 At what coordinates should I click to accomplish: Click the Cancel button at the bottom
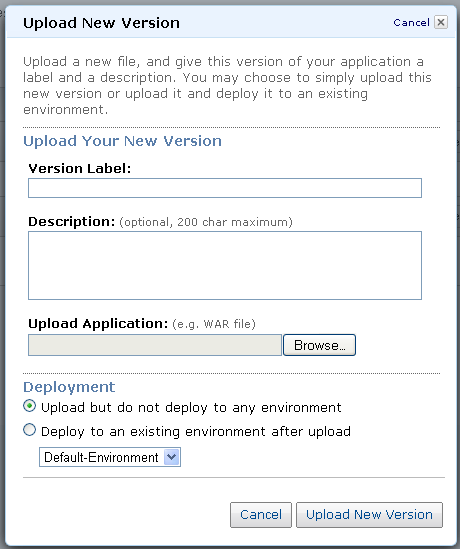(261, 515)
